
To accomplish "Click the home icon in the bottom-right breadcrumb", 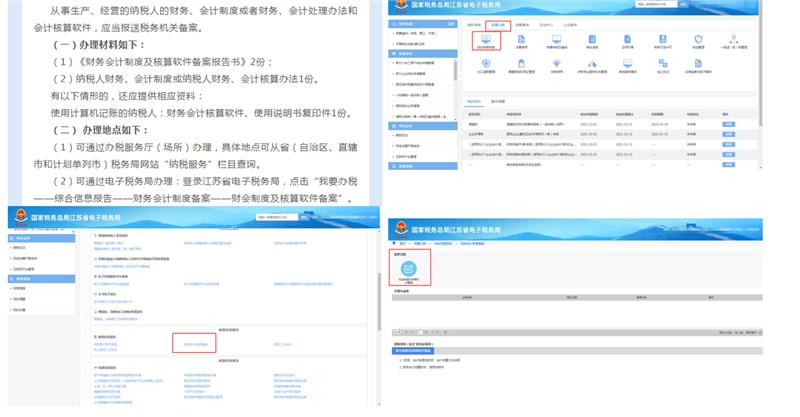I will 396,244.
